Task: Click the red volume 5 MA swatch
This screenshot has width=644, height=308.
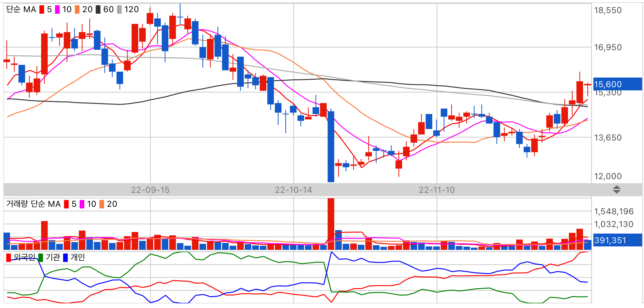Action: (66, 204)
